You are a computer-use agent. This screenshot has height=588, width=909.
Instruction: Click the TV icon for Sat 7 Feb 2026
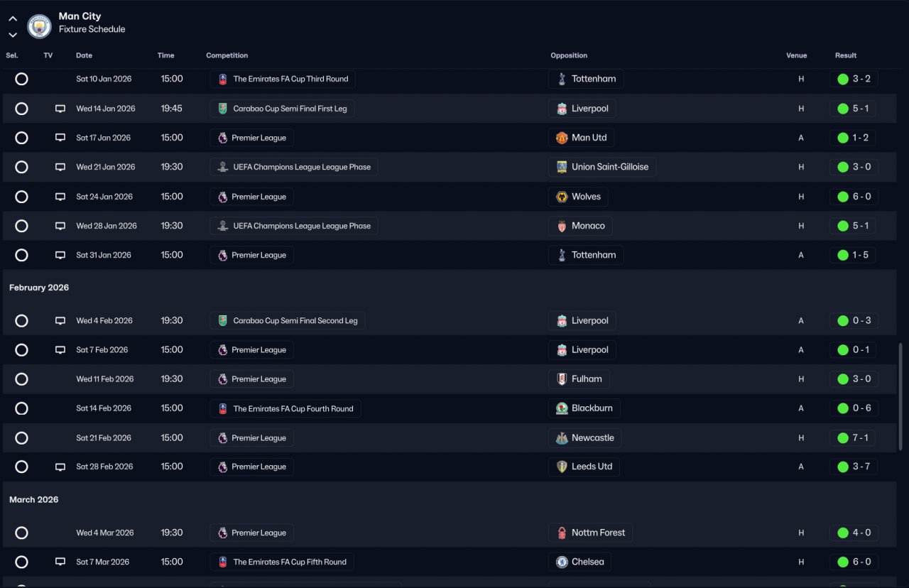pyautogui.click(x=60, y=350)
